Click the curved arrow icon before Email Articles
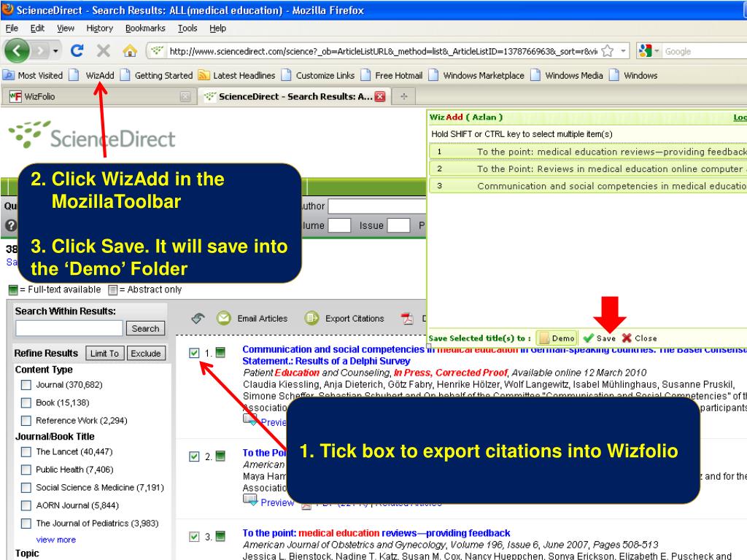This screenshot has height=560, width=747. click(198, 318)
